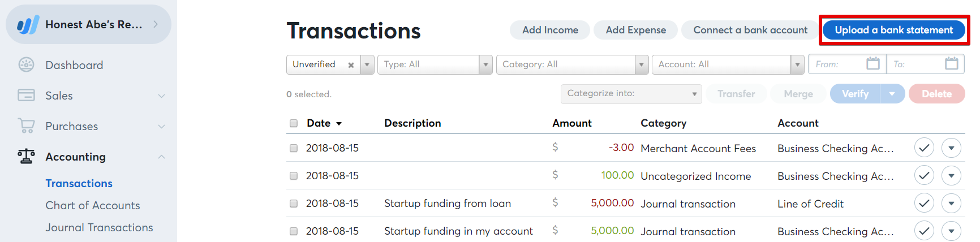Click Upload a bank statement
Image resolution: width=980 pixels, height=242 pixels.
pos(893,30)
